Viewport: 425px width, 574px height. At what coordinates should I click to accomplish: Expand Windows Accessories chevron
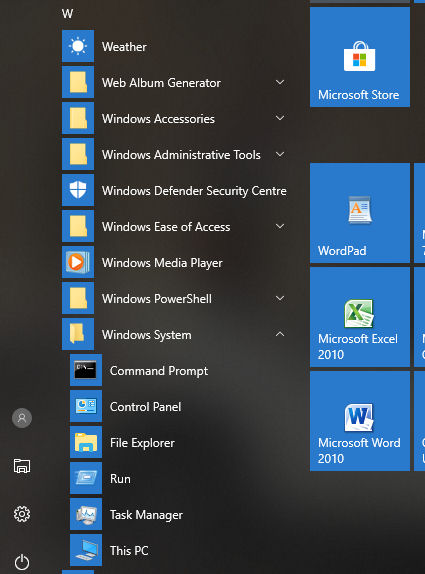tap(280, 118)
